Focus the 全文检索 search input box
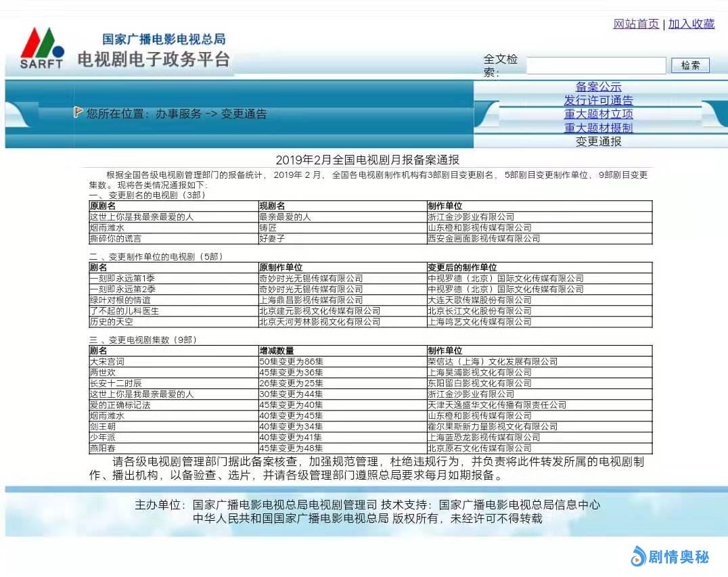 596,66
